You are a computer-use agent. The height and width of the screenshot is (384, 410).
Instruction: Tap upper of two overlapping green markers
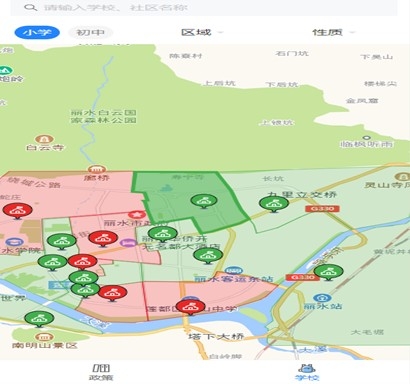[83, 278]
